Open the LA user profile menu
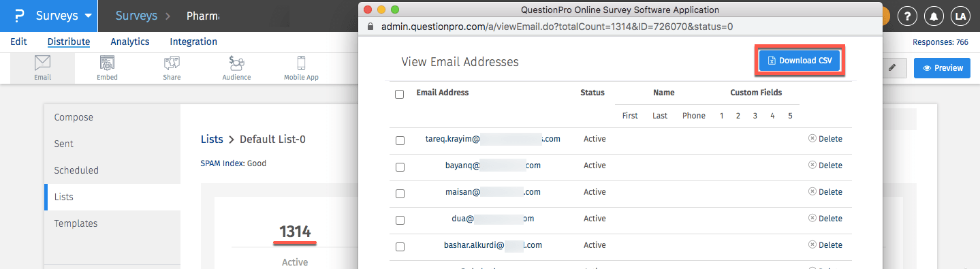980x269 pixels. (960, 16)
